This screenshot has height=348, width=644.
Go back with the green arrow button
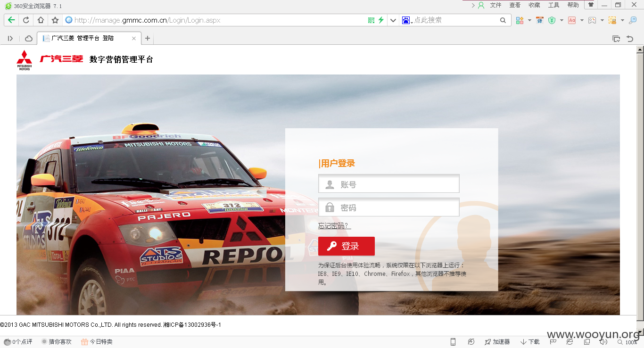[11, 20]
